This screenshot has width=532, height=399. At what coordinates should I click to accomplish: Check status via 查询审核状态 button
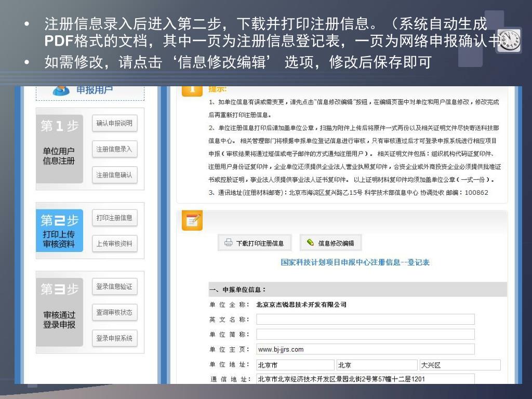(114, 312)
